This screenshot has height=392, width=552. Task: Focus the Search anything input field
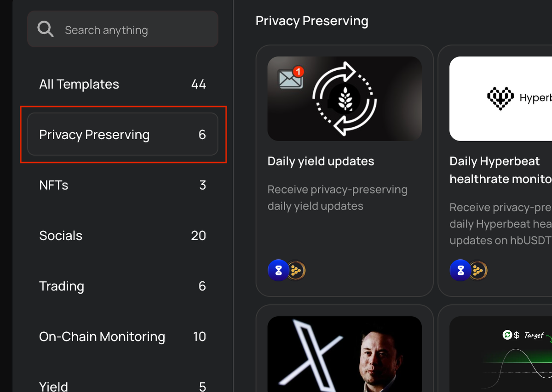pos(123,29)
